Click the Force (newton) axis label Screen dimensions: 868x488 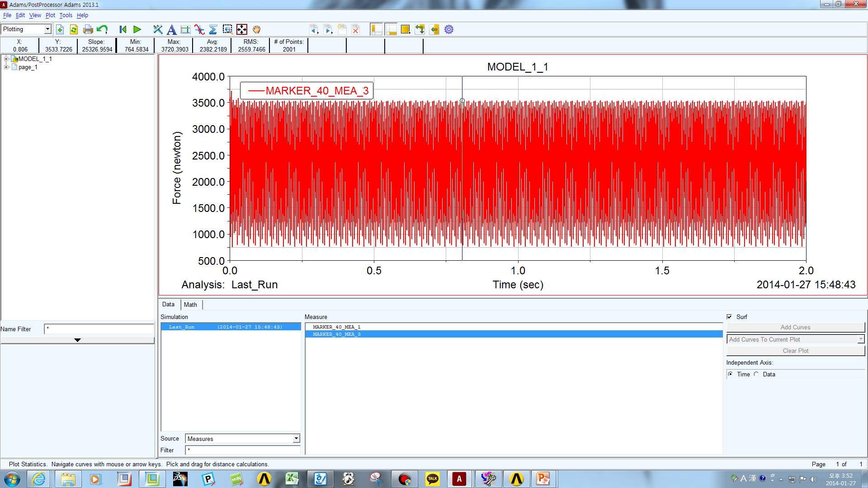[177, 168]
